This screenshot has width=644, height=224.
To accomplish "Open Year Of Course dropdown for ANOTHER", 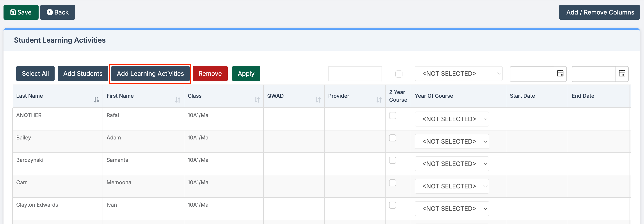I will [452, 119].
